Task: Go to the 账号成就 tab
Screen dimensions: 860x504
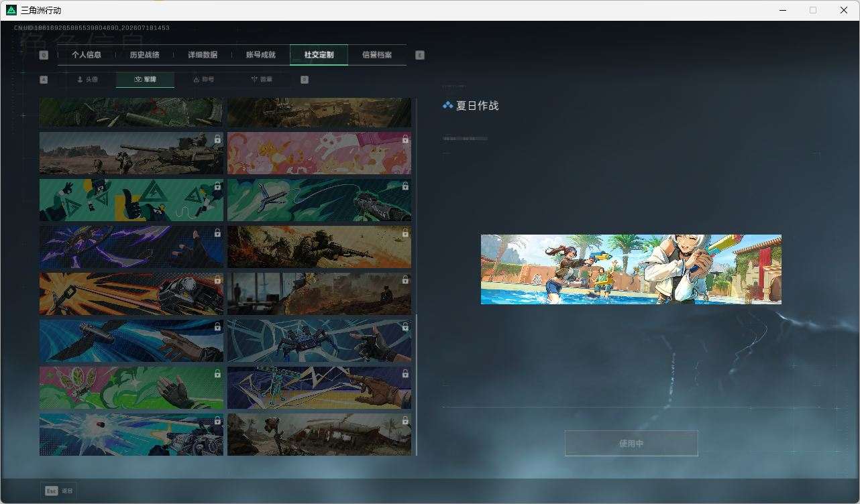Action: (261, 55)
